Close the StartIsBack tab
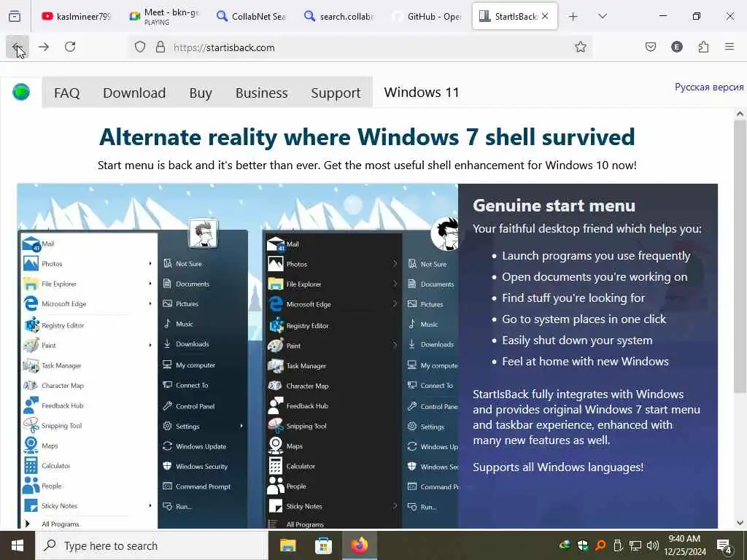 coord(545,16)
